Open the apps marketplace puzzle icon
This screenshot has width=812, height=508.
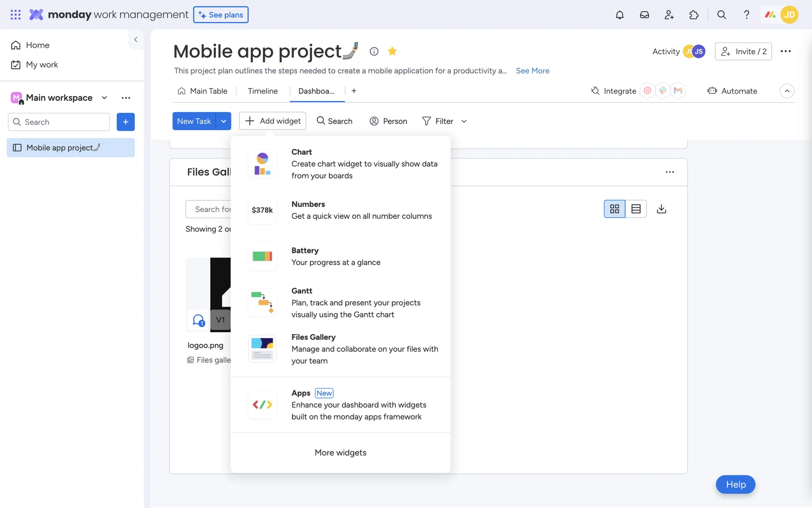coord(694,15)
